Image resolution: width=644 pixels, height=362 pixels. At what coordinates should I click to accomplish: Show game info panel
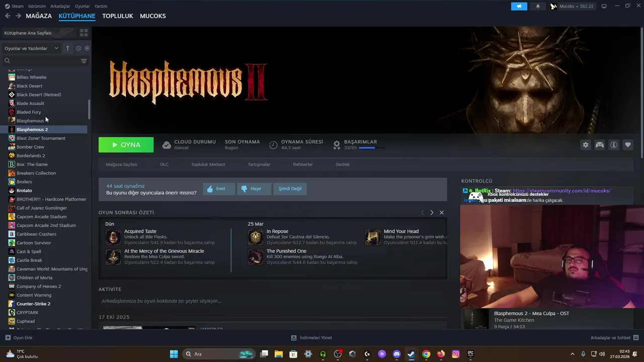[614, 145]
